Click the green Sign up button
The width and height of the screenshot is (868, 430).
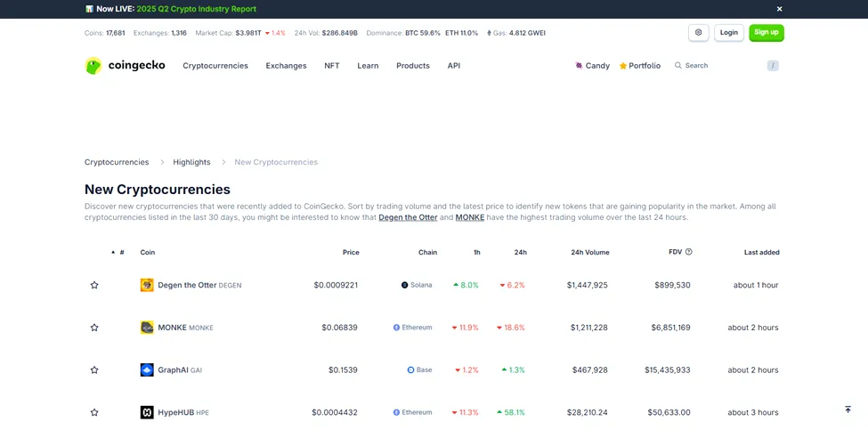[x=767, y=33]
